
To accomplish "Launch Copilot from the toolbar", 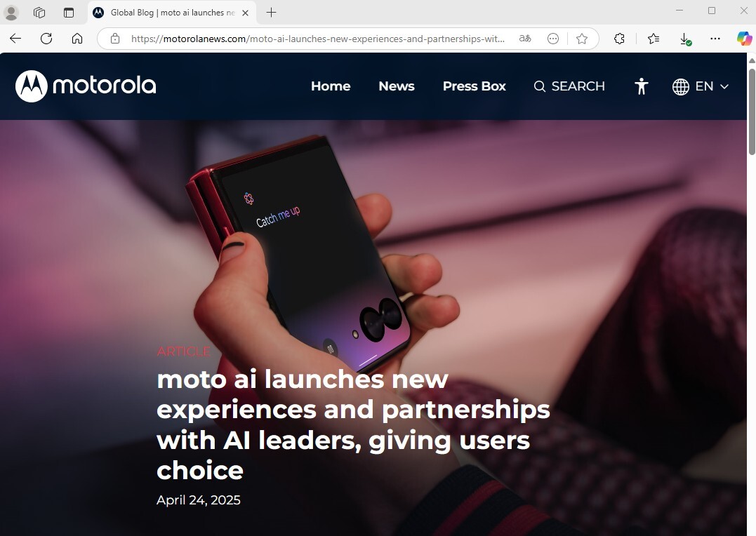I will [x=745, y=39].
